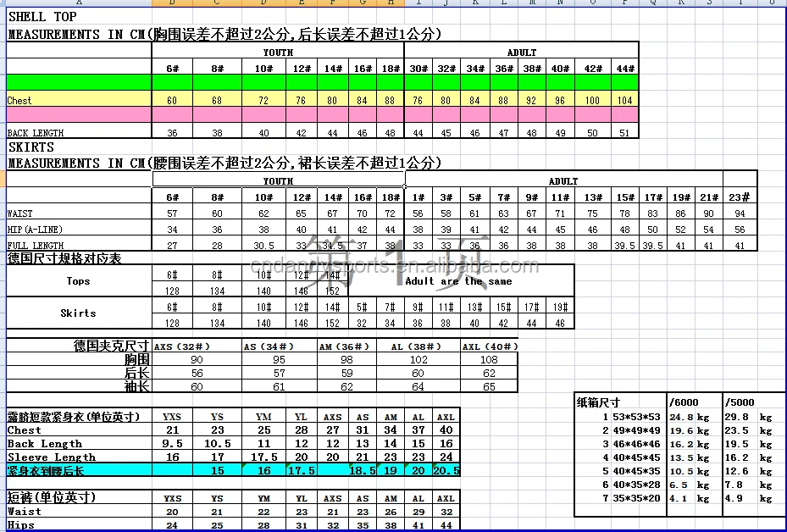
Task: Click the 23# adult skirt size cell
Action: tap(740, 197)
